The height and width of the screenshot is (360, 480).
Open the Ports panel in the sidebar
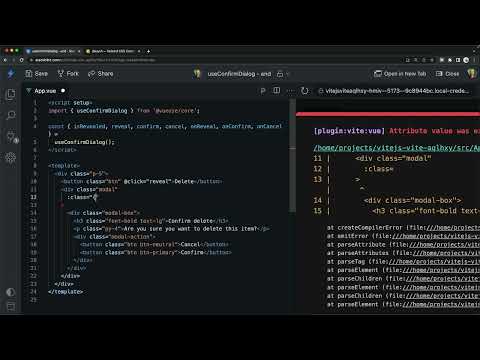click(x=12, y=137)
